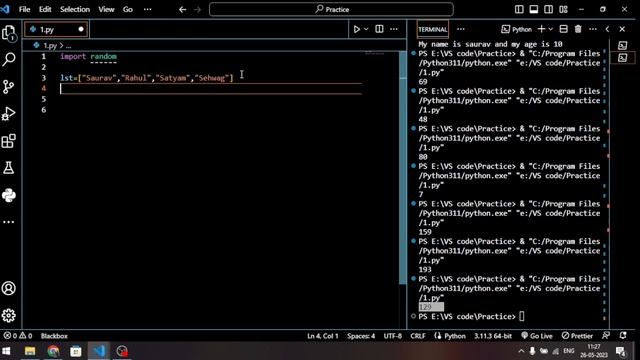Open the Accounts menu
Screen dimensions: 640x360
pos(9,289)
